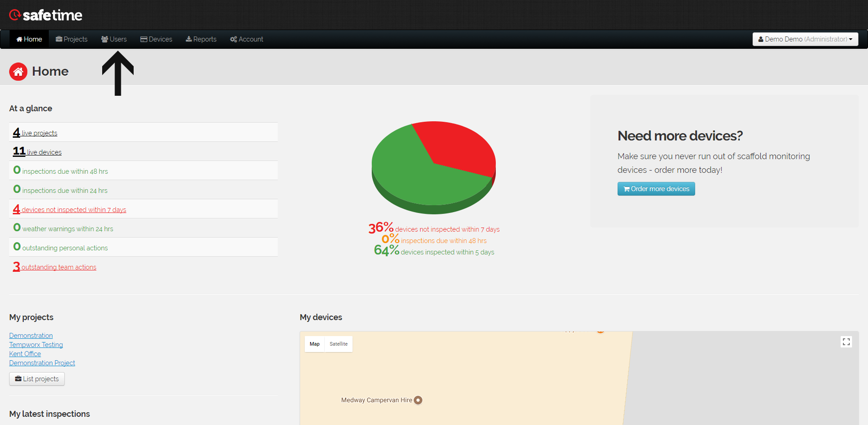The height and width of the screenshot is (425, 868).
Task: Open the Users menu item
Action: point(114,39)
